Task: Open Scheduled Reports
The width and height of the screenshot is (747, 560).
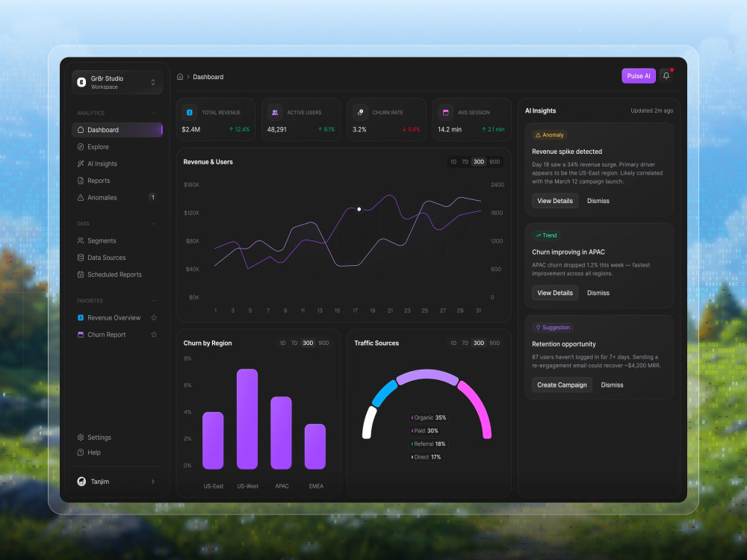Action: [x=117, y=274]
